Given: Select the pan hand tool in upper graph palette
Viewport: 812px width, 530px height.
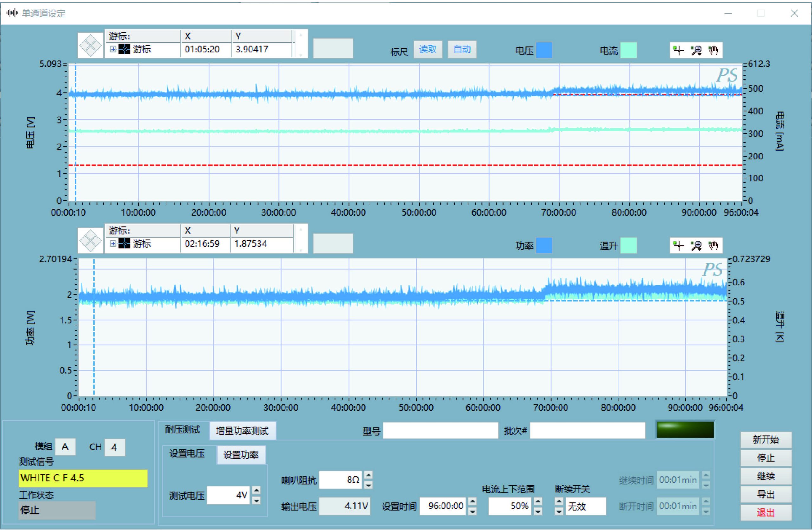Looking at the screenshot, I should click(x=713, y=50).
